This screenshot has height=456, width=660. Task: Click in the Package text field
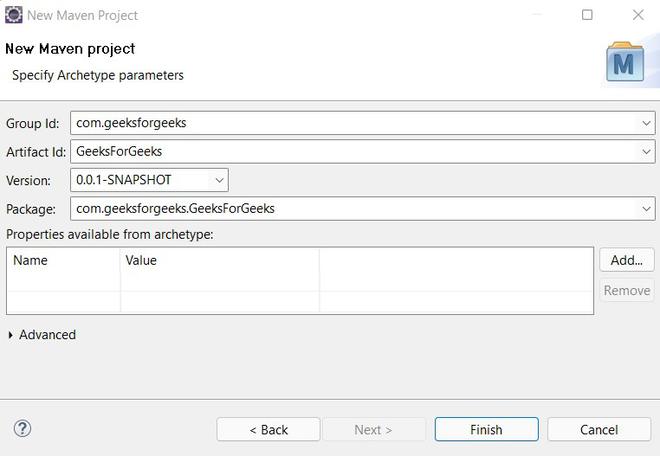click(x=350, y=209)
